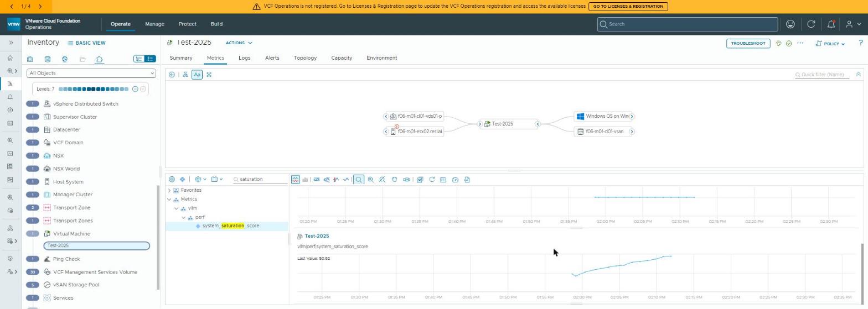The height and width of the screenshot is (309, 868).
Task: Focus the global Search field
Action: 687,24
